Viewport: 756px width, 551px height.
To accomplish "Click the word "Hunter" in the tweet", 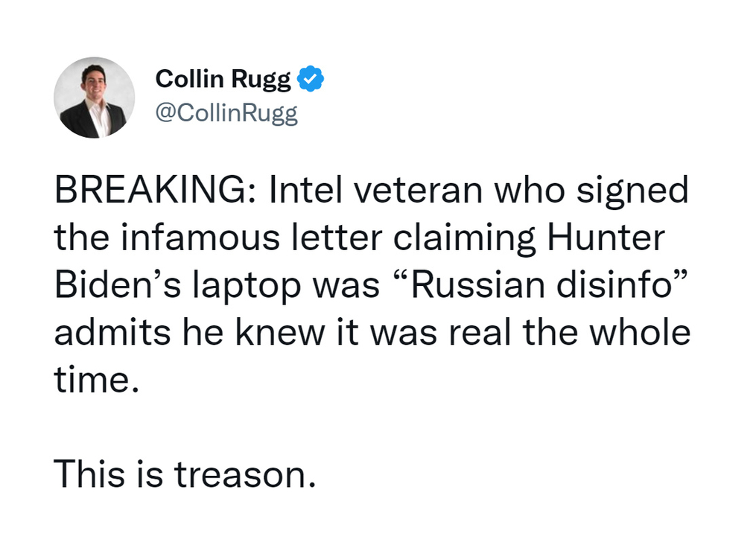I will pyautogui.click(x=606, y=238).
